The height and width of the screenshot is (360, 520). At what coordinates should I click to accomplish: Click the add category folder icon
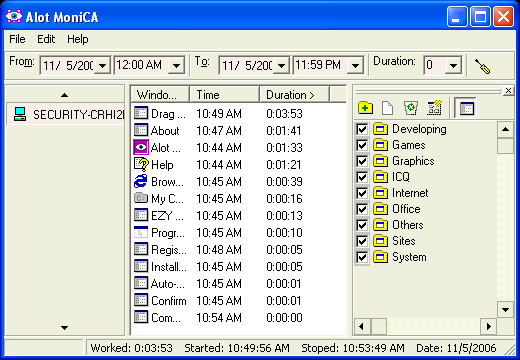pyautogui.click(x=365, y=108)
